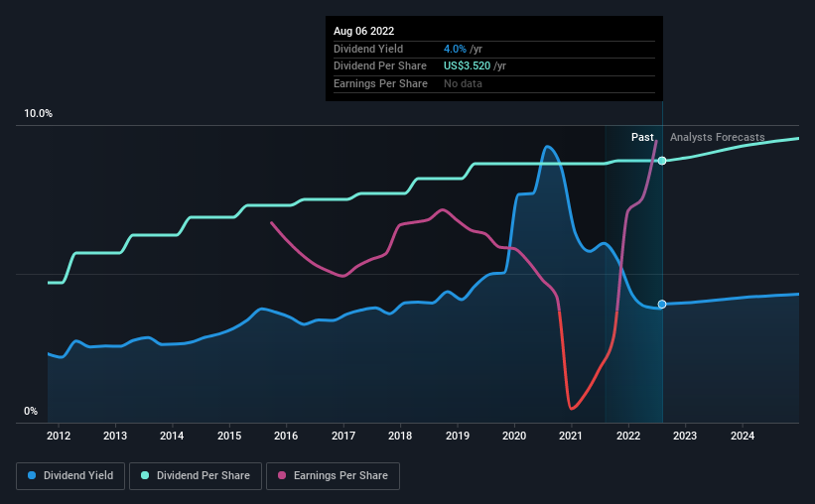Click the 2021 year tick label
This screenshot has width=815, height=504.
pos(571,436)
